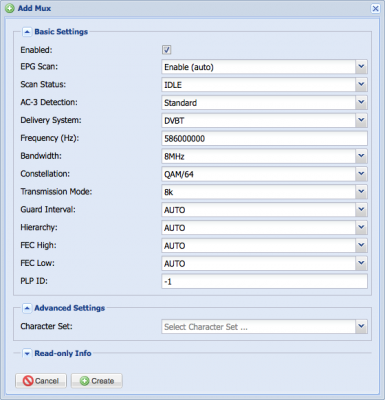Click the EPG Scan field showing Enable (auto)
385x400 pixels.
[x=259, y=67]
